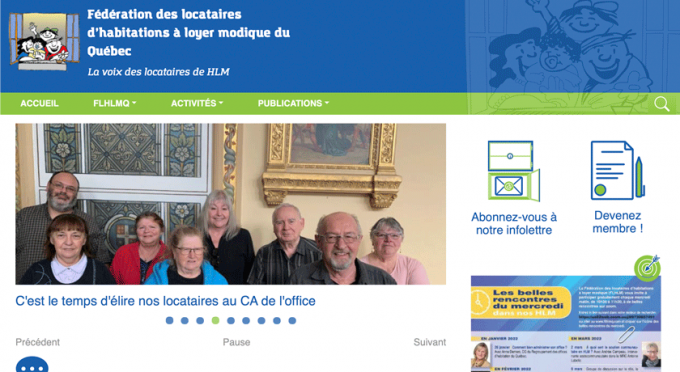Click the federation window logo
Screen dimensions: 680x372
click(x=44, y=41)
